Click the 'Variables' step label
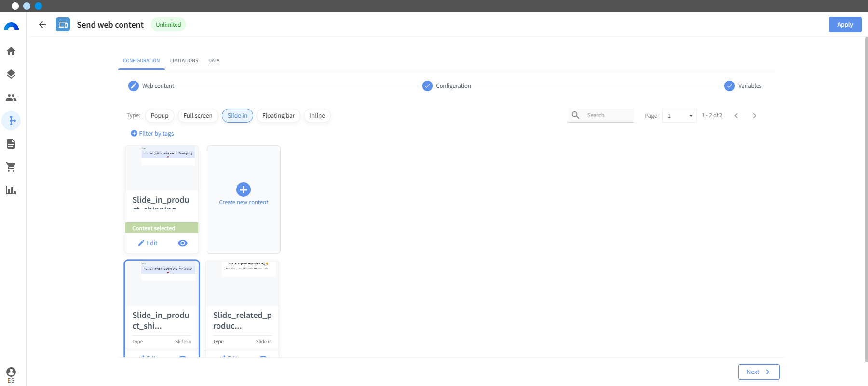Image resolution: width=868 pixels, height=386 pixels. 750,86
